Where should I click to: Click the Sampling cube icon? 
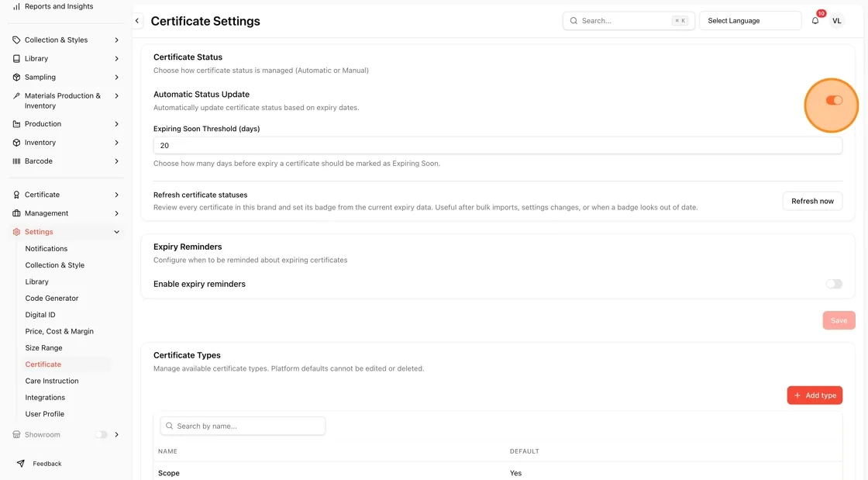(16, 77)
